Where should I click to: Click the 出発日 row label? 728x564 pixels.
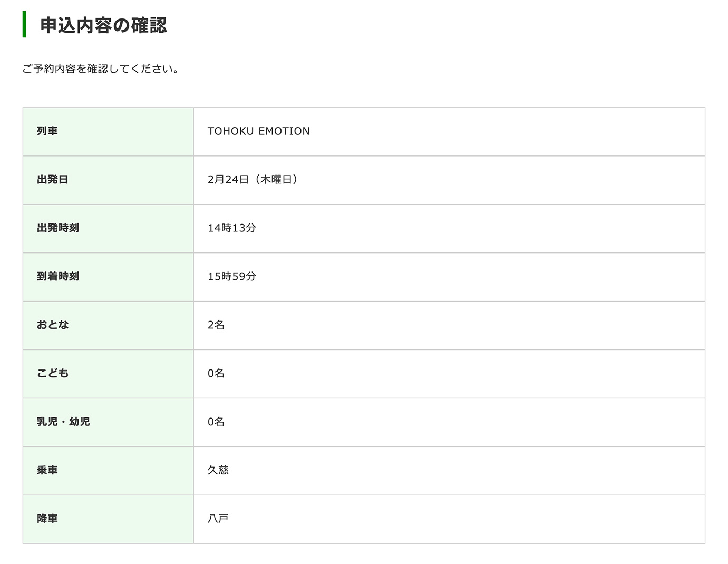point(53,180)
